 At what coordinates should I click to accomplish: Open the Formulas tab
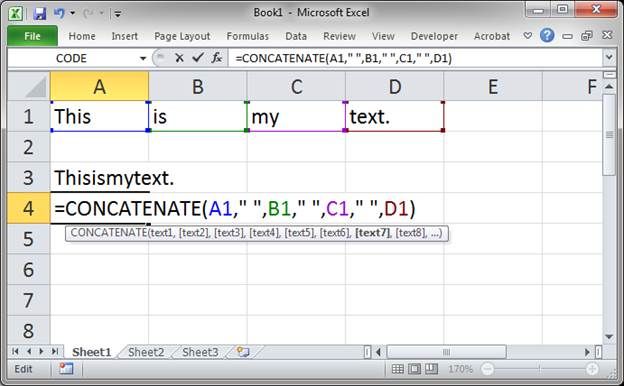[248, 36]
